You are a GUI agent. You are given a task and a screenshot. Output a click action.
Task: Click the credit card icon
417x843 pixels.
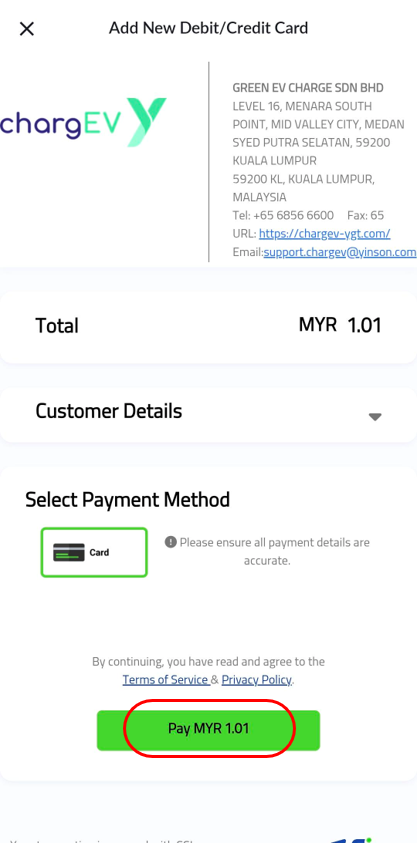coord(69,553)
